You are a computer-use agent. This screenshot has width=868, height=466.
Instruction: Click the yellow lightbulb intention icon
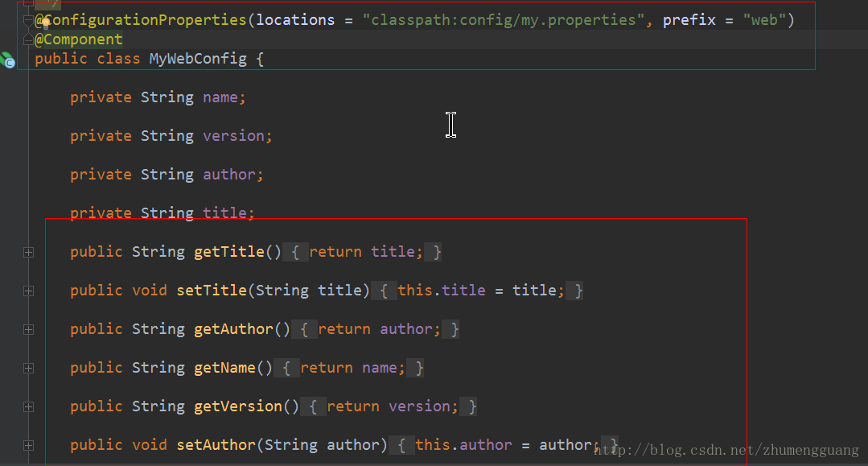(x=46, y=23)
